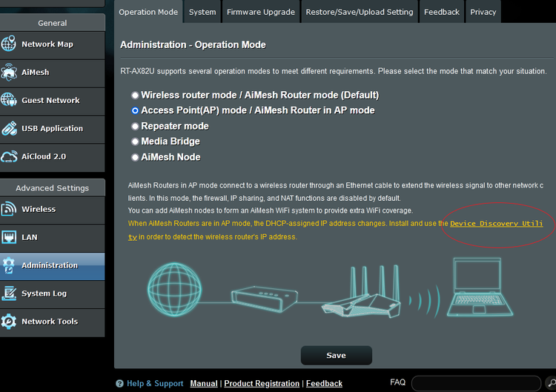This screenshot has width=556, height=392.
Task: Open Guest Network in the sidebar
Action: (x=52, y=102)
